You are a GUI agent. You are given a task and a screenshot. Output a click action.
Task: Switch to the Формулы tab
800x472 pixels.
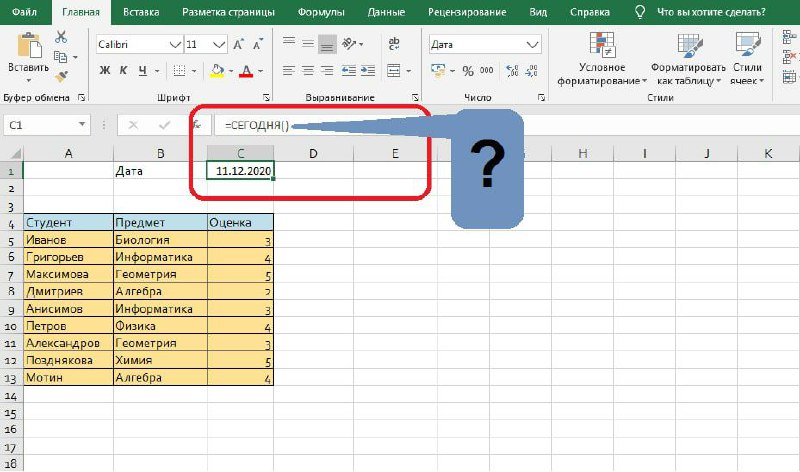tap(321, 12)
